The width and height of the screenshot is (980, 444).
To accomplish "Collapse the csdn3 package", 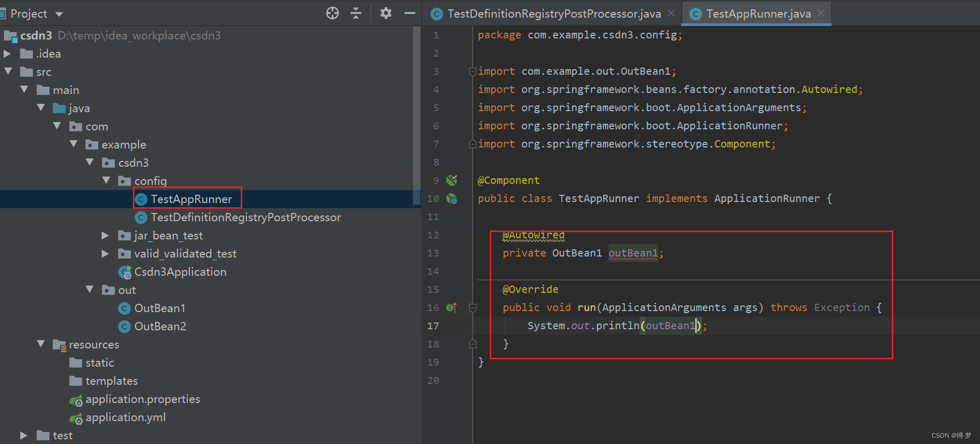I will click(90, 162).
